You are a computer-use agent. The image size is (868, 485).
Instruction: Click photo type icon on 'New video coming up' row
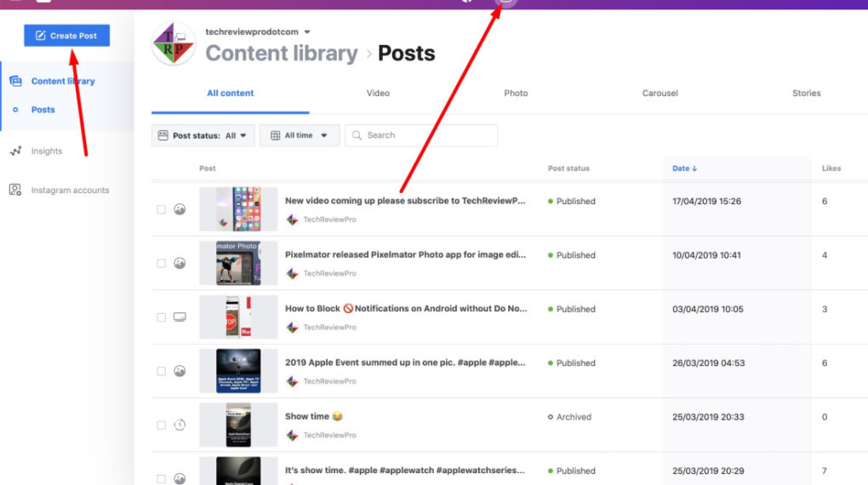point(180,209)
